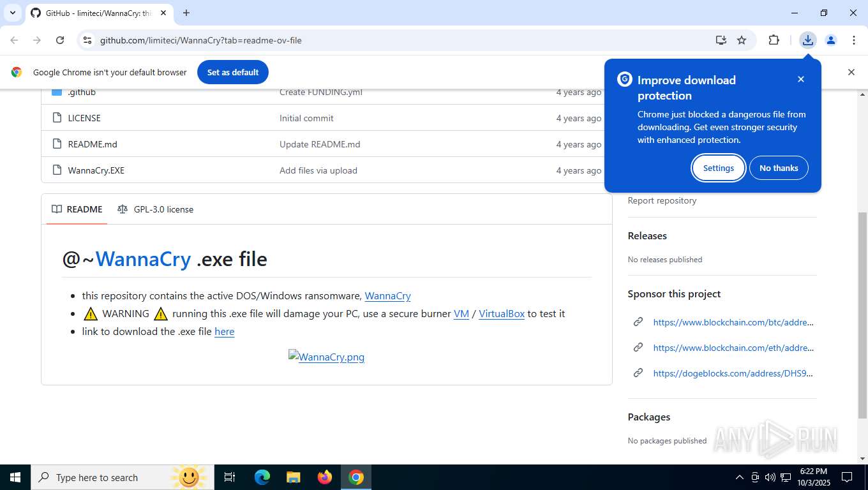Open the VM link

click(x=461, y=314)
